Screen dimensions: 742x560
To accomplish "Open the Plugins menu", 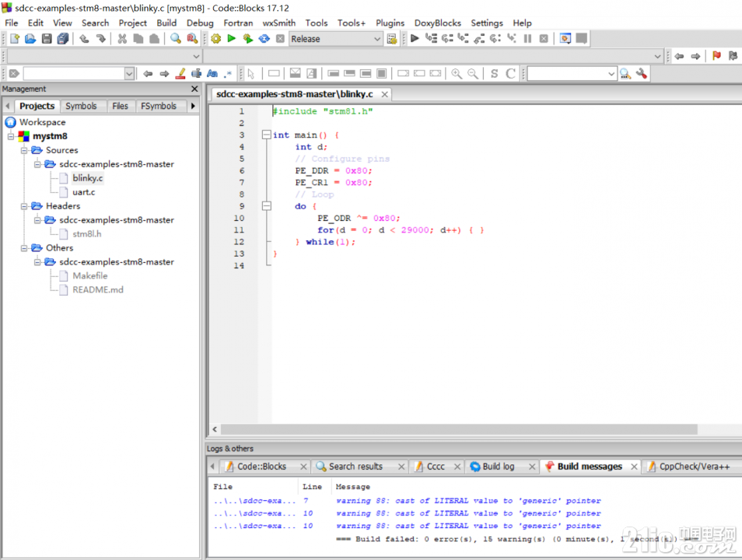I will pyautogui.click(x=390, y=23).
